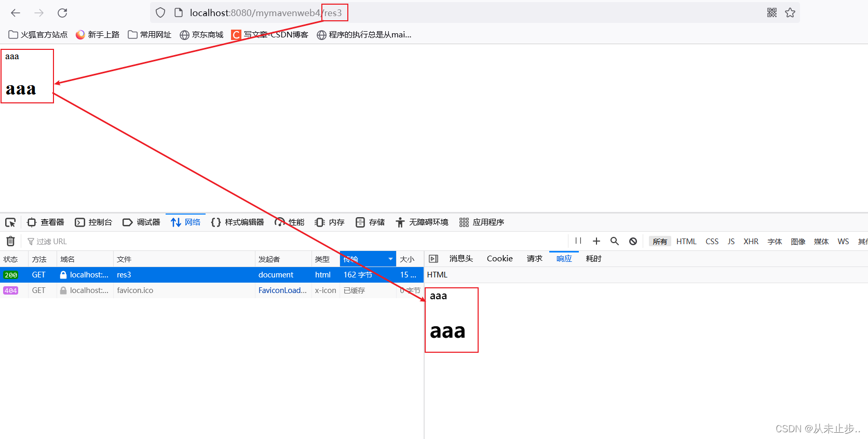868x439 pixels.
Task: Open network search magnifier
Action: point(615,241)
